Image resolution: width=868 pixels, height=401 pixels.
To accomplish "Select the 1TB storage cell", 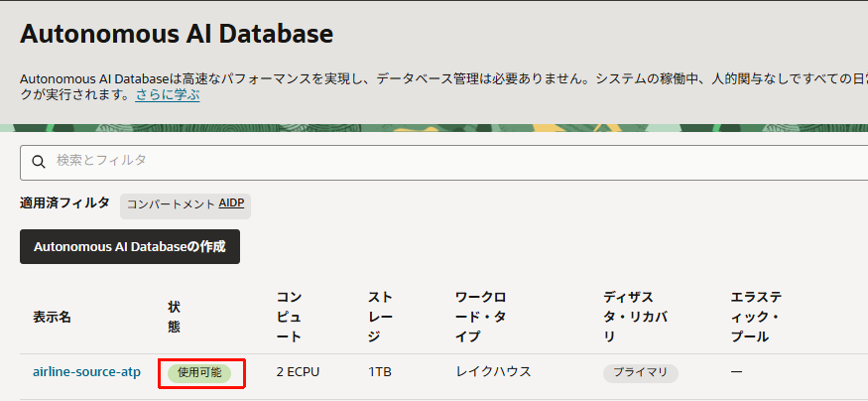I will [x=380, y=372].
